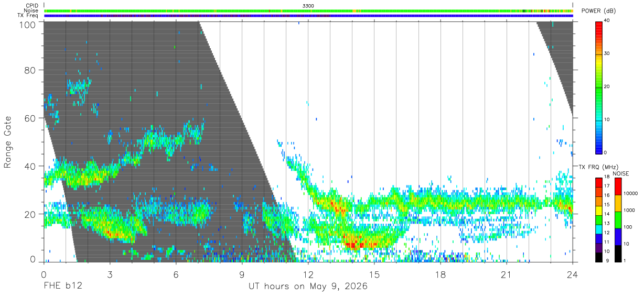Click the 80 tick label on range axis
Viewport: 644px width, 297px height.
point(31,70)
